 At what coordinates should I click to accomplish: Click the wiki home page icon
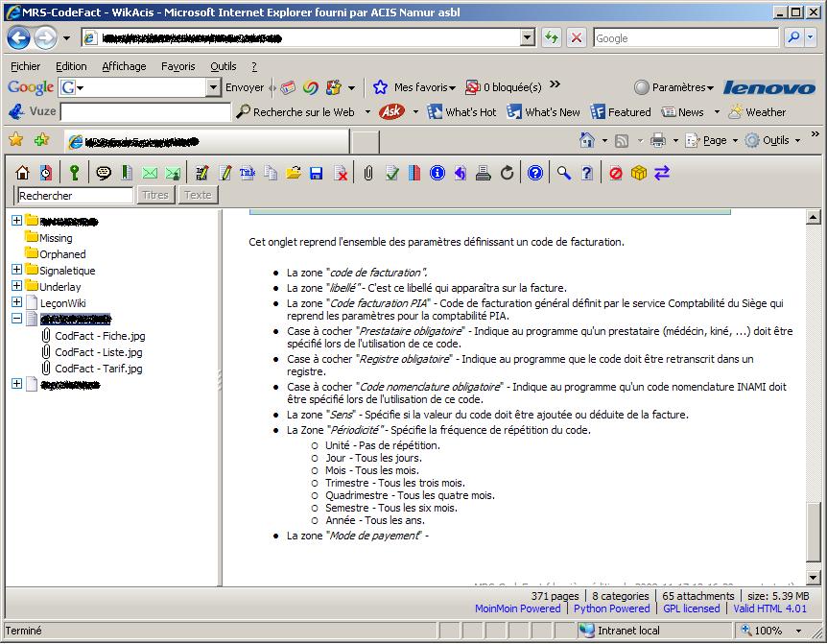22,173
